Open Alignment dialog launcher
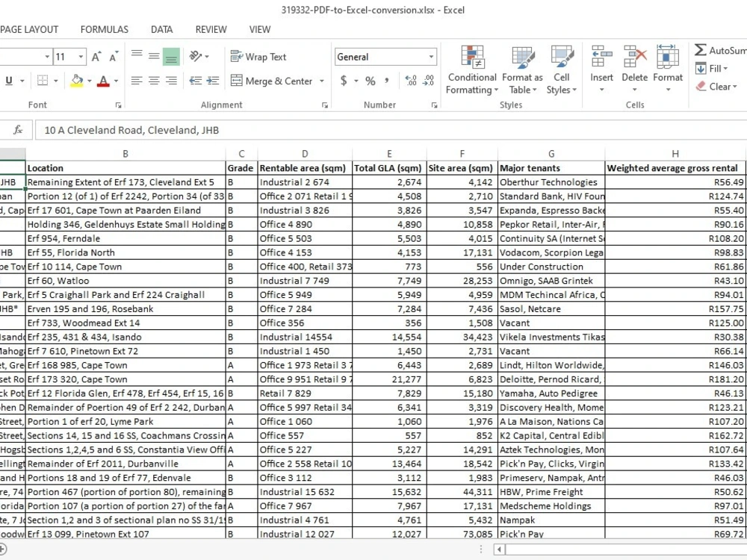747x560 pixels. [325, 105]
